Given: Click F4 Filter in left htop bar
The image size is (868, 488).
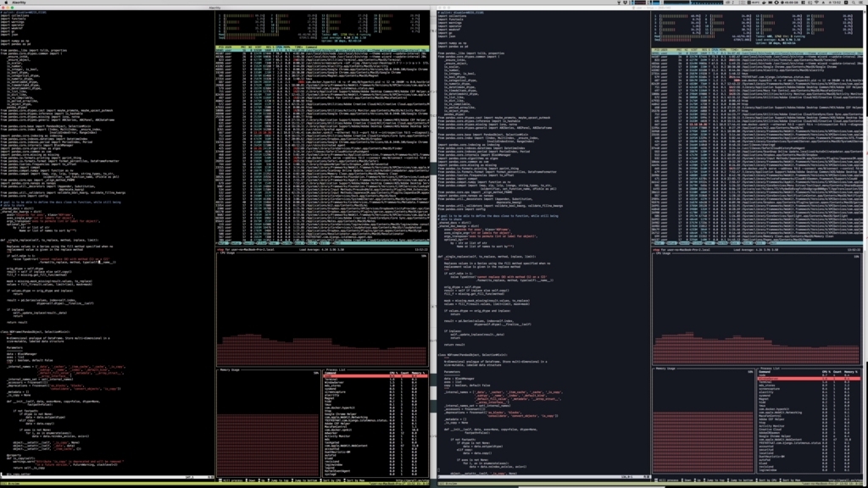Looking at the screenshot, I should click(261, 243).
